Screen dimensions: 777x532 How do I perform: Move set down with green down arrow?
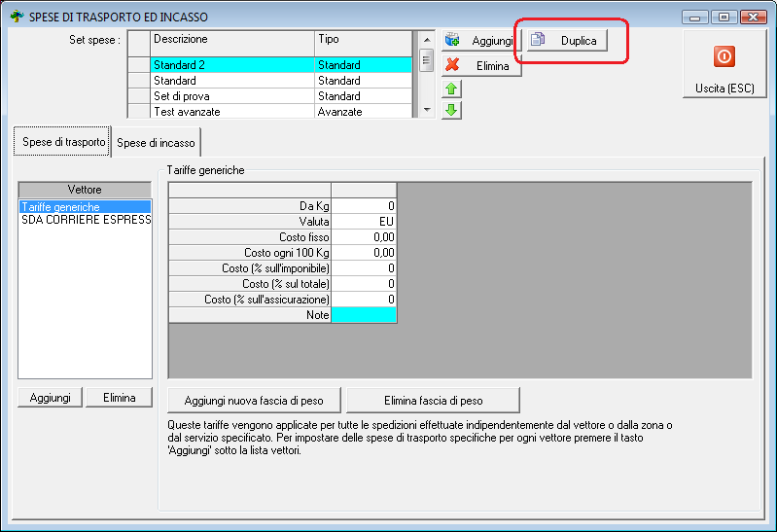point(451,110)
